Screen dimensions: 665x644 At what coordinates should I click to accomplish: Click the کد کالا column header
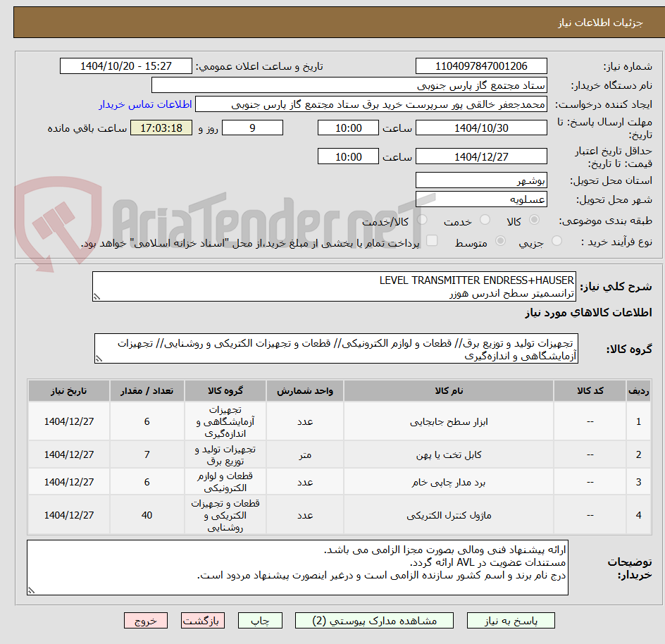click(590, 391)
